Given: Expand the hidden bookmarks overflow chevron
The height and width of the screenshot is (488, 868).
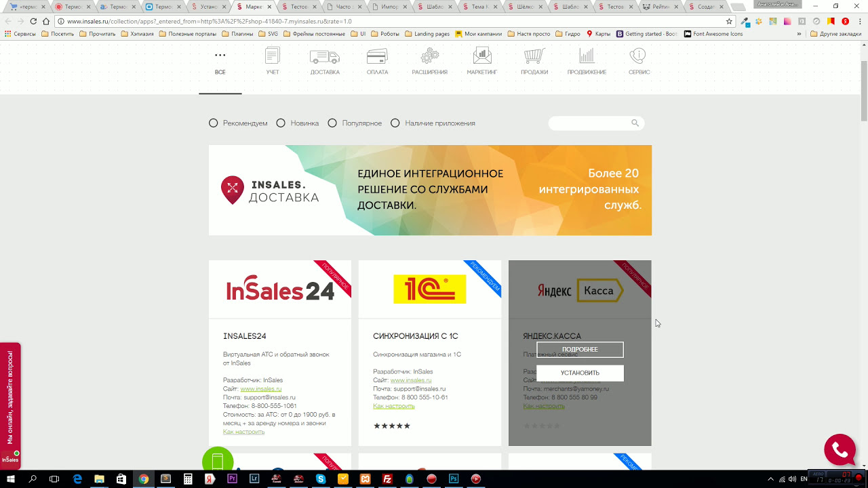Looking at the screenshot, I should (799, 34).
